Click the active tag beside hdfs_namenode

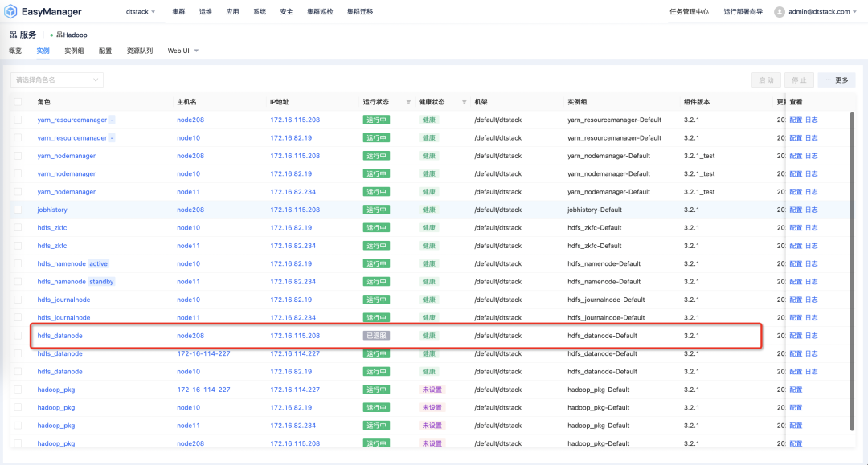pyautogui.click(x=98, y=263)
